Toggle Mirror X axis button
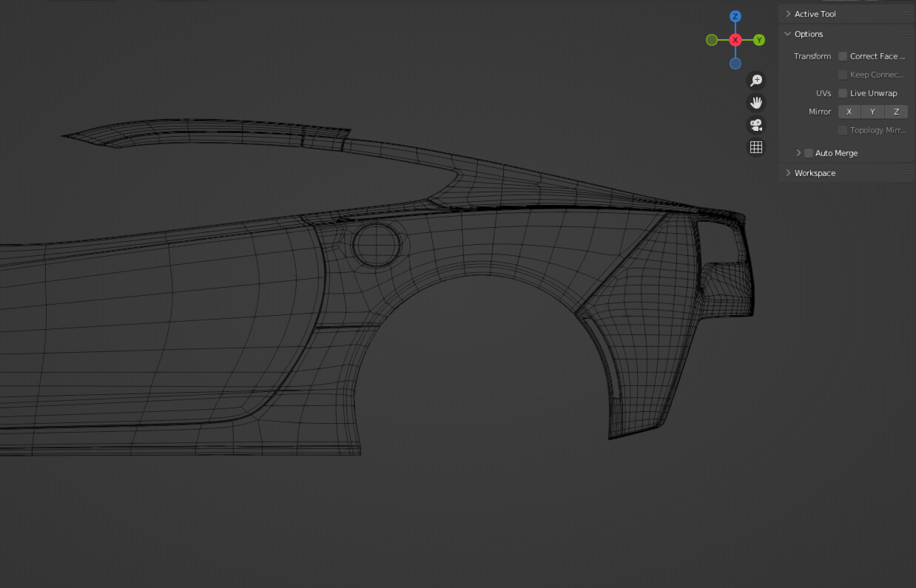The image size is (916, 588). click(x=849, y=112)
